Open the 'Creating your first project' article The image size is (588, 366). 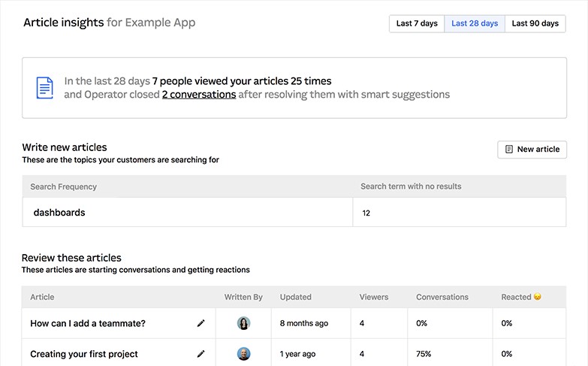84,354
